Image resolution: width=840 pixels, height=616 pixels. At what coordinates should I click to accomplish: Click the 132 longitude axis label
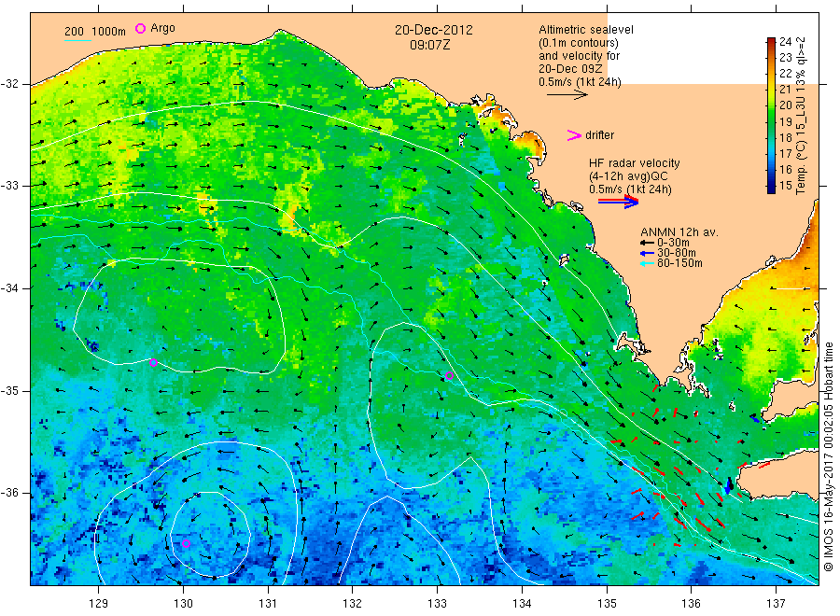click(x=353, y=604)
